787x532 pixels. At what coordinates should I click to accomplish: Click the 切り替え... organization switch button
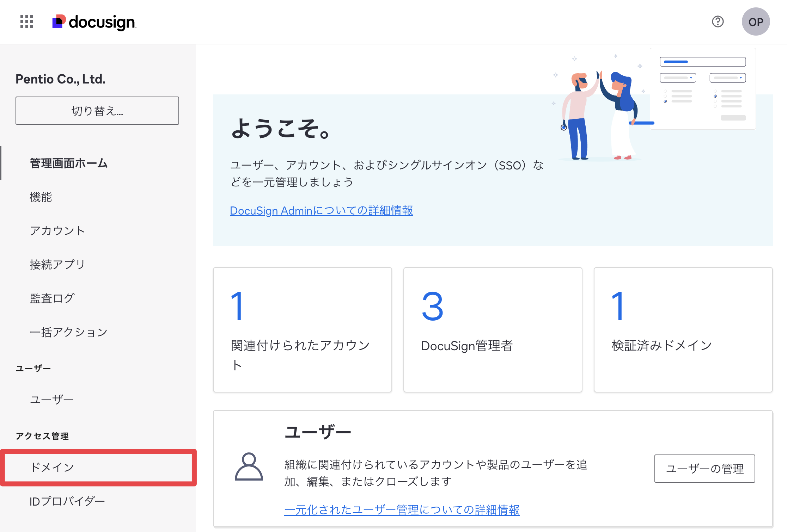tap(97, 111)
